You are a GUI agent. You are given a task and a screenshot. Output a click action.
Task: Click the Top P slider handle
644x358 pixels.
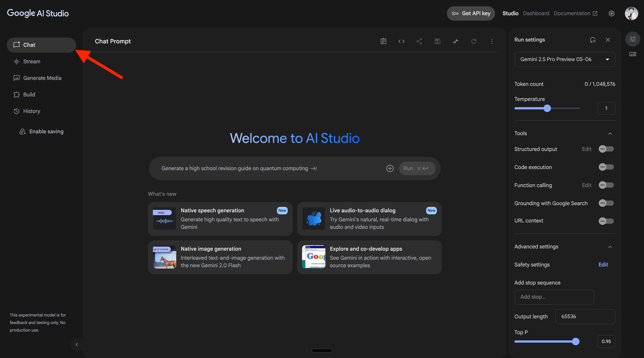576,342
